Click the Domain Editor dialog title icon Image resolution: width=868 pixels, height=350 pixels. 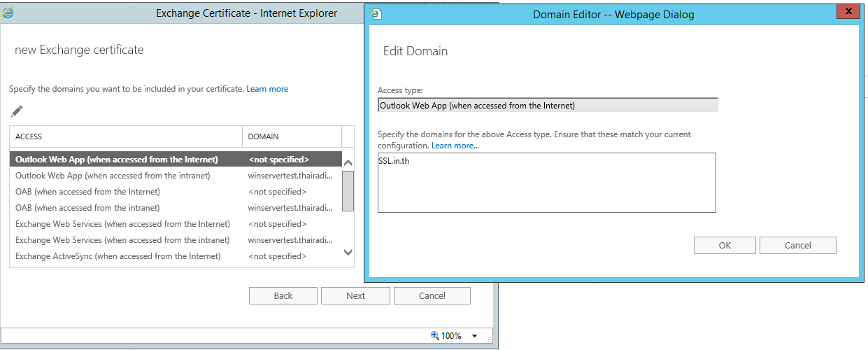tap(376, 14)
